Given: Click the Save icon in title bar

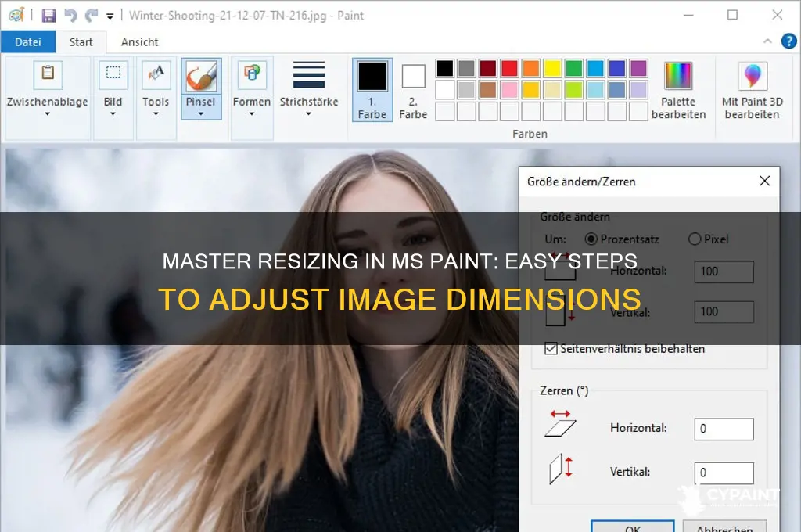Looking at the screenshot, I should coord(48,16).
